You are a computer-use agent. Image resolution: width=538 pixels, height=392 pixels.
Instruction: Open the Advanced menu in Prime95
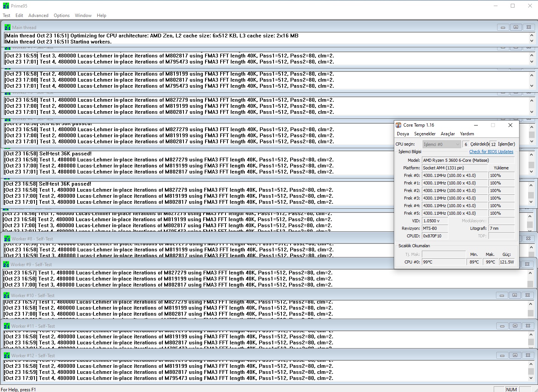click(x=38, y=15)
